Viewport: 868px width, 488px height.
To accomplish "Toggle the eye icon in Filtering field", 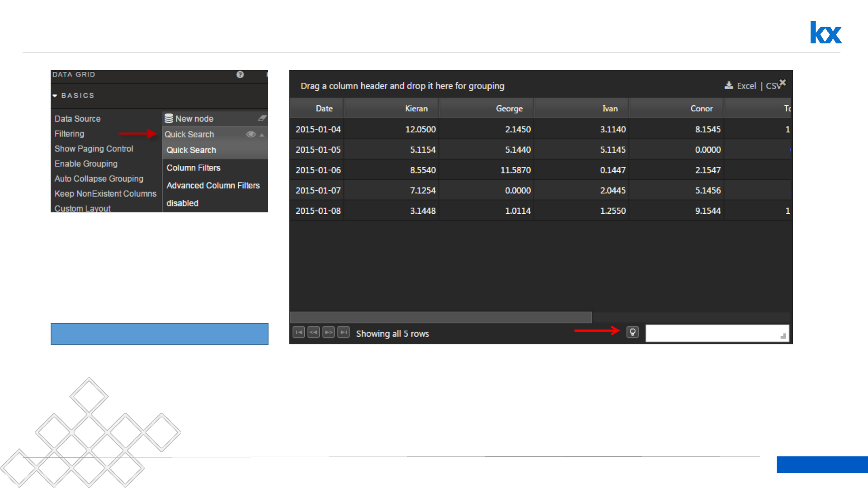I will click(x=250, y=134).
